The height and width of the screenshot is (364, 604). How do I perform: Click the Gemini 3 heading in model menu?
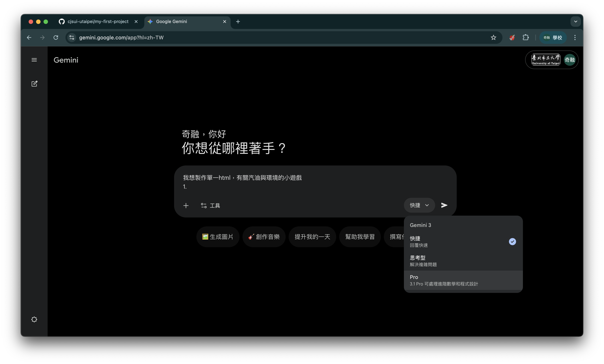pyautogui.click(x=420, y=225)
